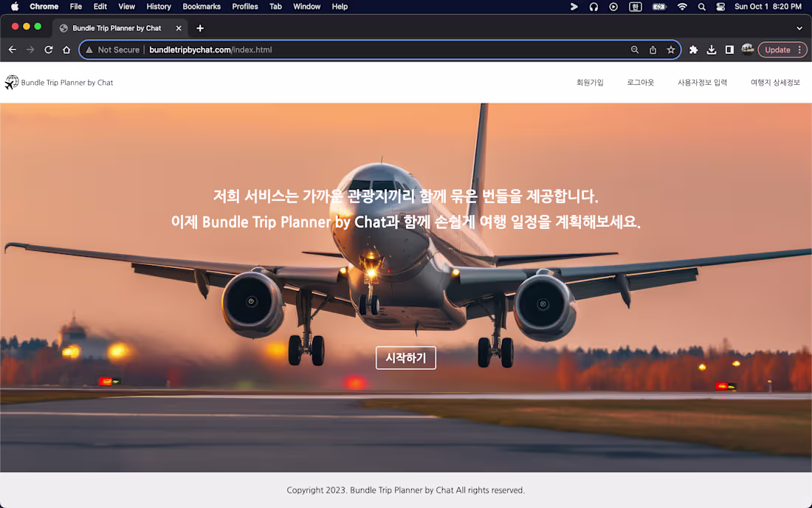The height and width of the screenshot is (508, 812).
Task: Open the History menu
Action: point(158,7)
